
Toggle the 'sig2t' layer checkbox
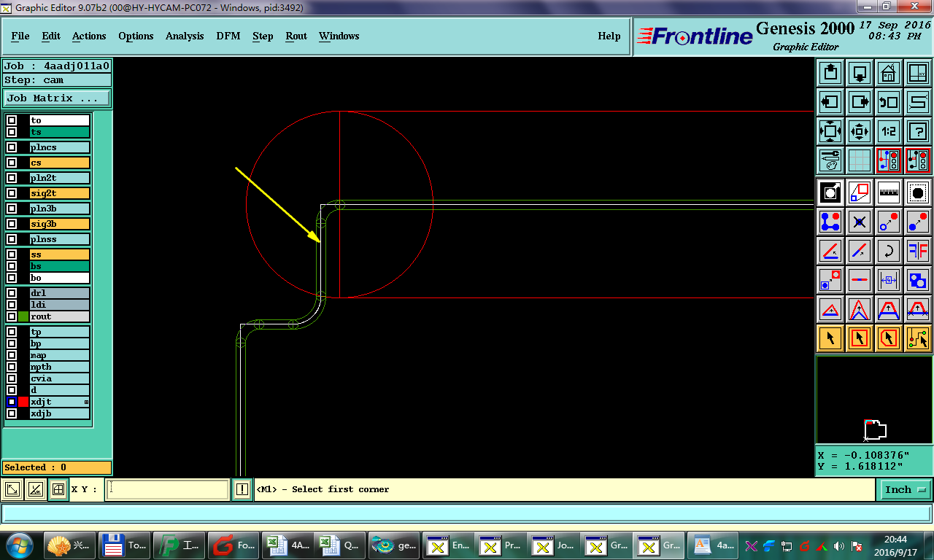pos(12,193)
